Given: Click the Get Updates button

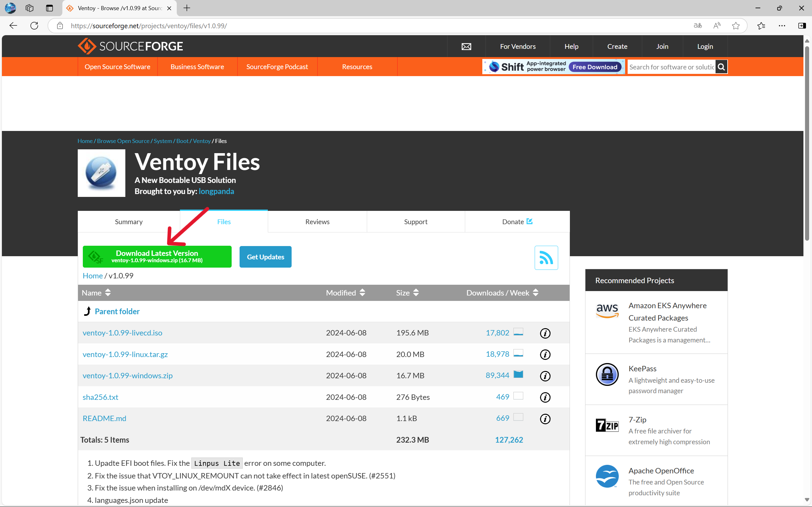Looking at the screenshot, I should pos(265,257).
